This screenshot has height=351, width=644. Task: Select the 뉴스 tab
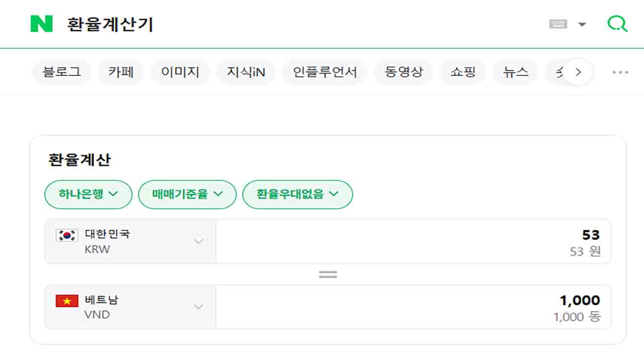(515, 72)
